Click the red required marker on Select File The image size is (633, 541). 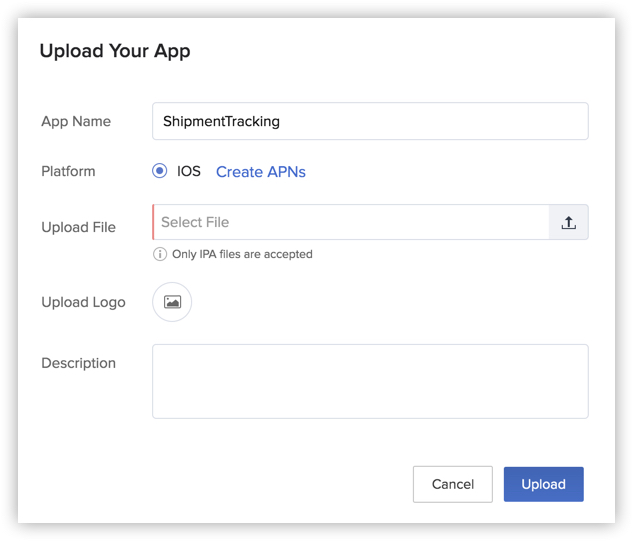(153, 222)
